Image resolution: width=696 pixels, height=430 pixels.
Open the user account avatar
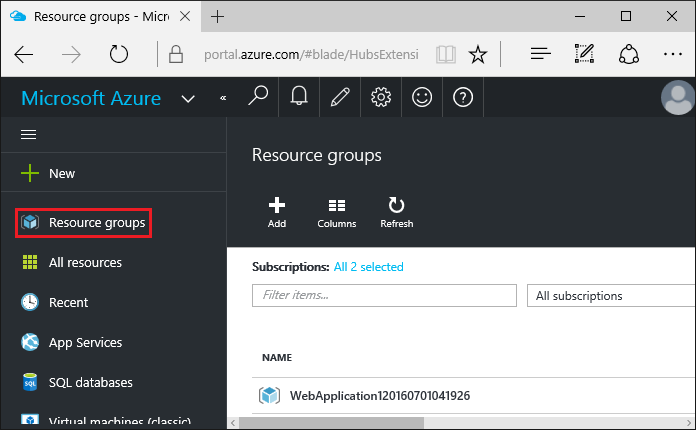pyautogui.click(x=677, y=97)
